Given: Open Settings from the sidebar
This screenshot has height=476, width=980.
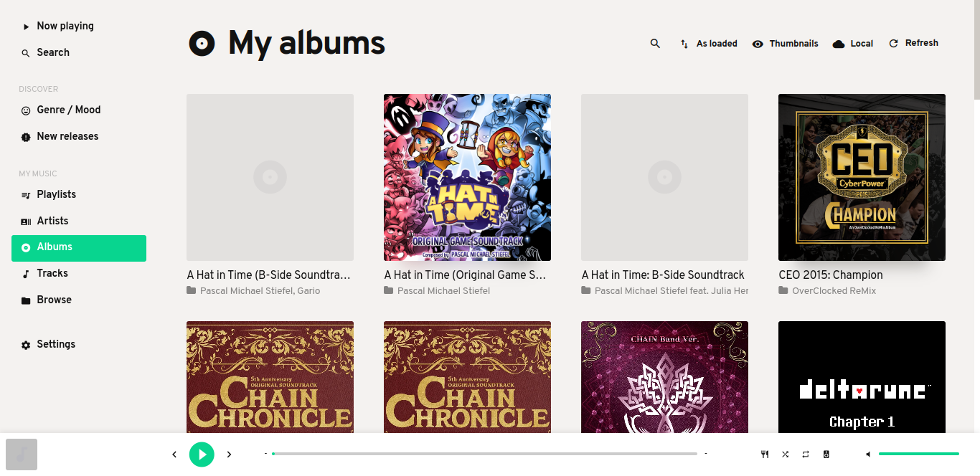Looking at the screenshot, I should point(79,344).
